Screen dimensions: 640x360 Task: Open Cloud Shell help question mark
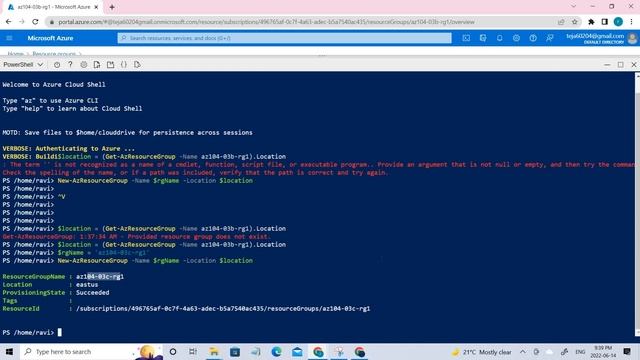pyautogui.click(x=70, y=64)
